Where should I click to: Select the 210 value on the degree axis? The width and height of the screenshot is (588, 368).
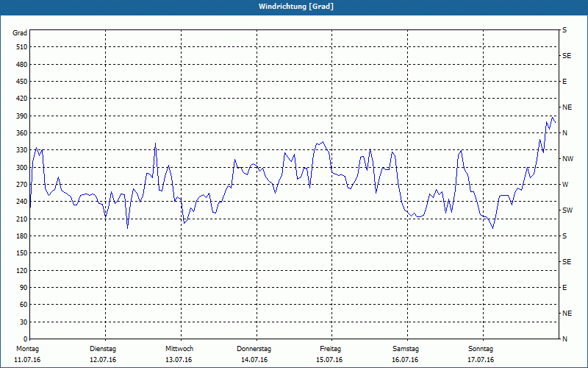[22, 219]
